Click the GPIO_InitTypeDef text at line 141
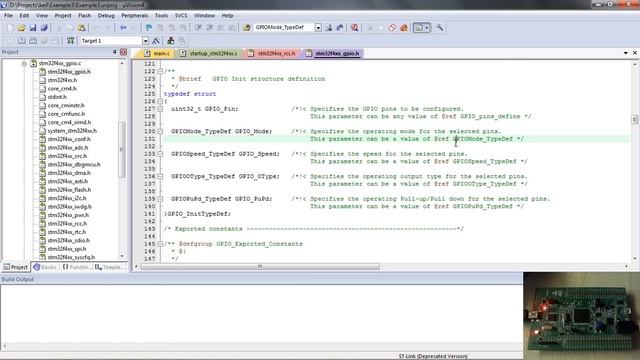640x360 pixels. [x=199, y=214]
